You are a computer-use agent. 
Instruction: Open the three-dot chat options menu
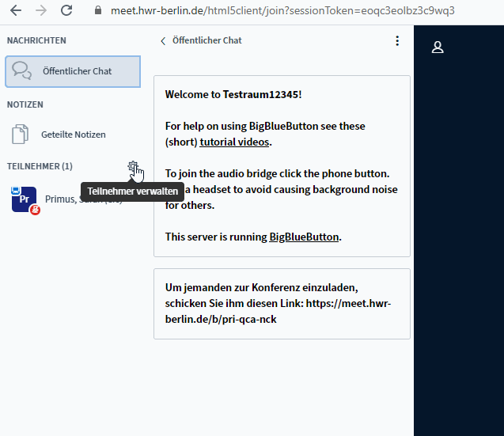point(397,40)
